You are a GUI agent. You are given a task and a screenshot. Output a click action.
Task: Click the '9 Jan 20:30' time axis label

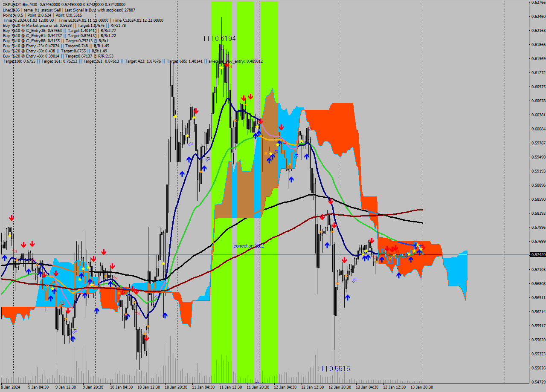click(93, 387)
